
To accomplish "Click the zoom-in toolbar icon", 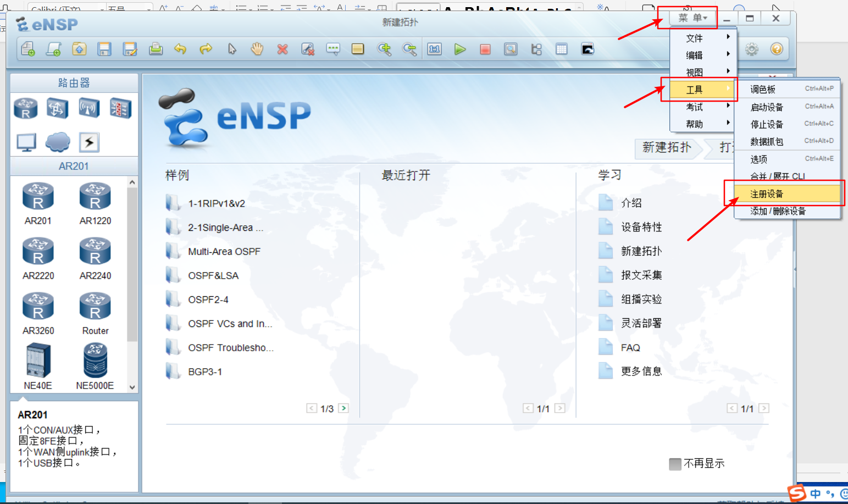I will coord(385,49).
